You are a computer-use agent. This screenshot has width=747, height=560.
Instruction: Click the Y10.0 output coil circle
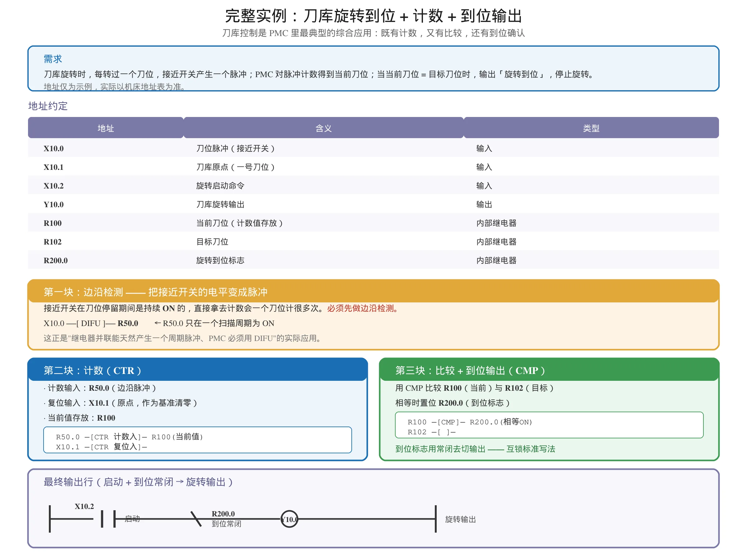coord(289,519)
